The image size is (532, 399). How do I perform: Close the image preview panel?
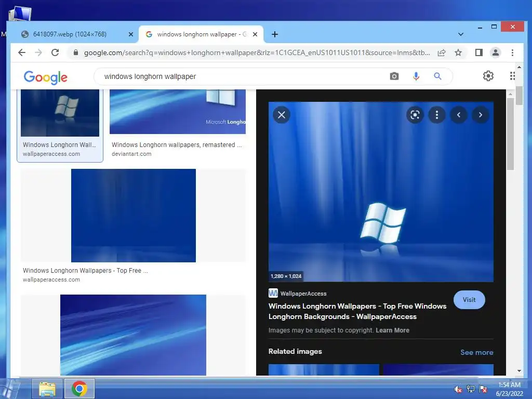click(282, 115)
